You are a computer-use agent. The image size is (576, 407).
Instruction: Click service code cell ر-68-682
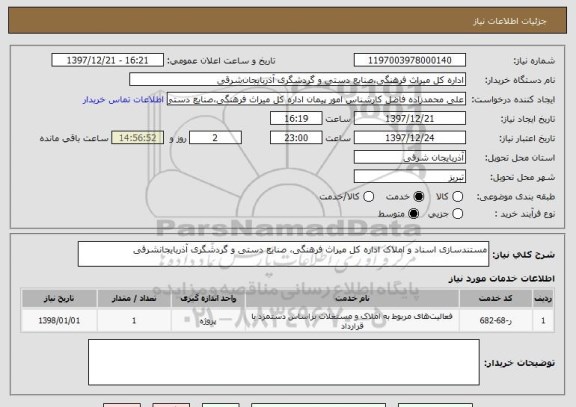coord(496,321)
